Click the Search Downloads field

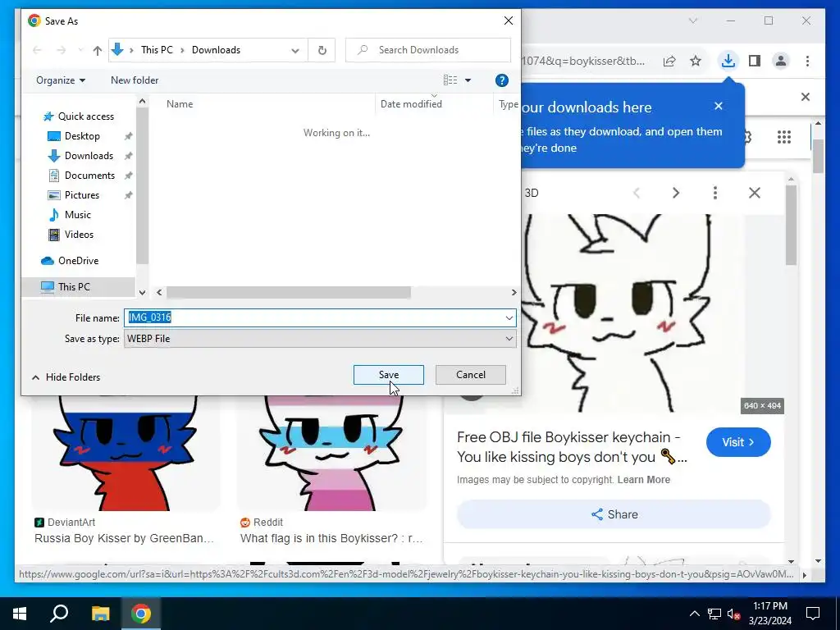pyautogui.click(x=428, y=50)
